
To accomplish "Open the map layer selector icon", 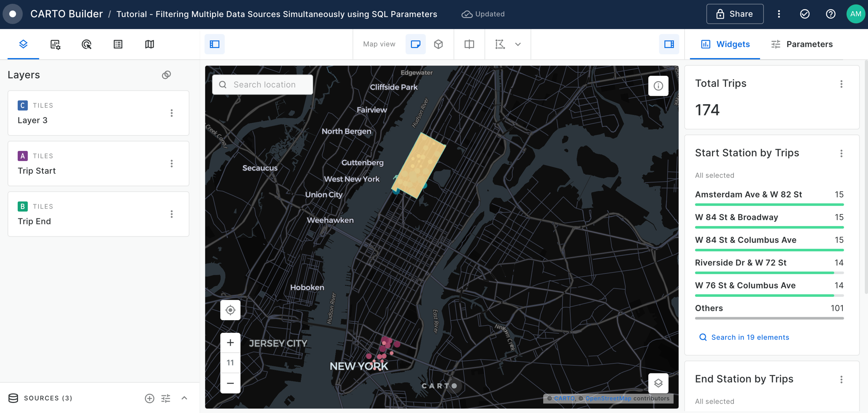I will pyautogui.click(x=658, y=383).
